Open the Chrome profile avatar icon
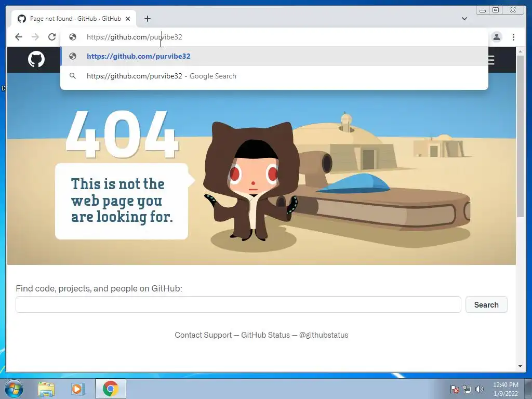Screen dimensions: 532x399 point(496,37)
